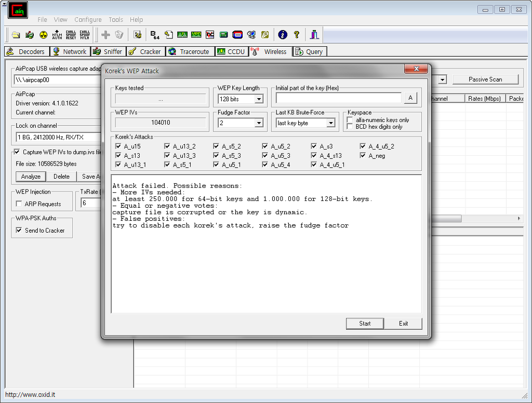Click the Analyze button
Viewport: 532px width, 403px height.
(x=31, y=177)
